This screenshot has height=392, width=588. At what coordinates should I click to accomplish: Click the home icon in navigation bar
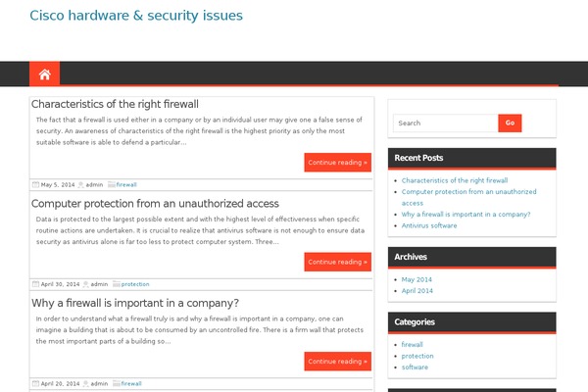point(45,74)
